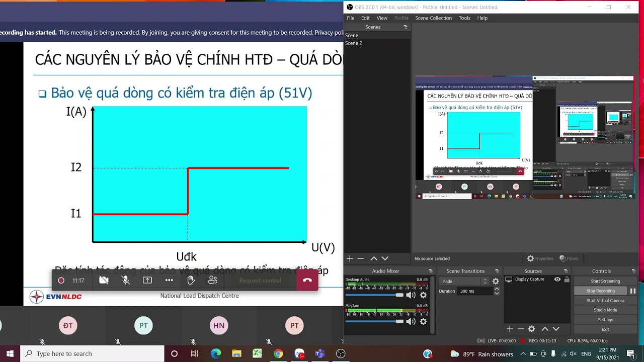Move the scene down in Scenes list
This screenshot has height=362, width=644.
click(x=385, y=258)
